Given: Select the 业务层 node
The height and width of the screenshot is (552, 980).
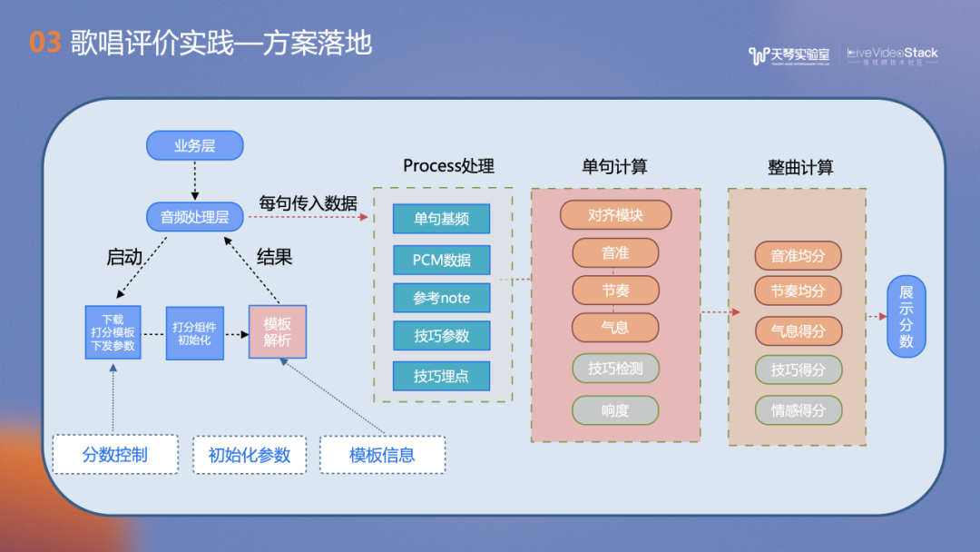Looking at the screenshot, I should 194,145.
